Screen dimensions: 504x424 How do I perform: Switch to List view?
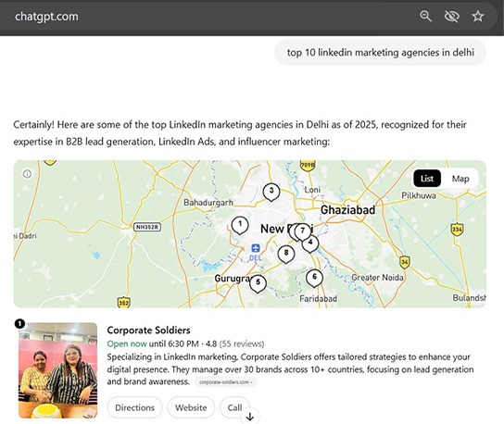pyautogui.click(x=427, y=179)
